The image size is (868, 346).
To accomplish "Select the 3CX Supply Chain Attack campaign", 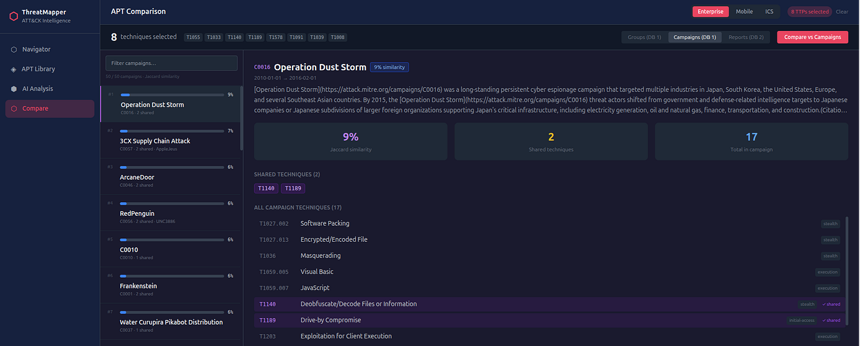I will pos(170,140).
